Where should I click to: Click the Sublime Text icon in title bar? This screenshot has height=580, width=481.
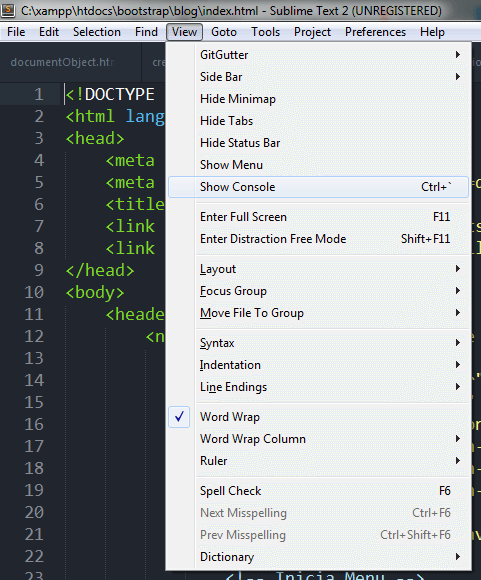pyautogui.click(x=8, y=10)
